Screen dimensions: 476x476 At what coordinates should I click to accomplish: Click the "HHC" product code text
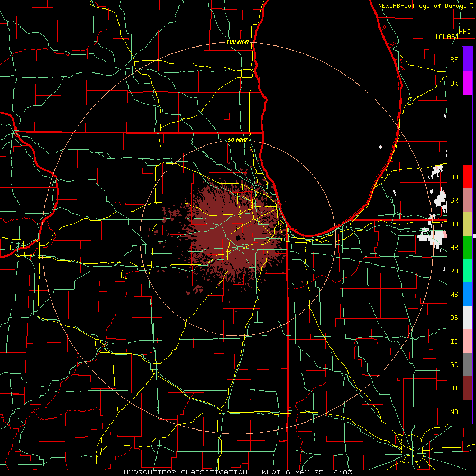pyautogui.click(x=464, y=32)
